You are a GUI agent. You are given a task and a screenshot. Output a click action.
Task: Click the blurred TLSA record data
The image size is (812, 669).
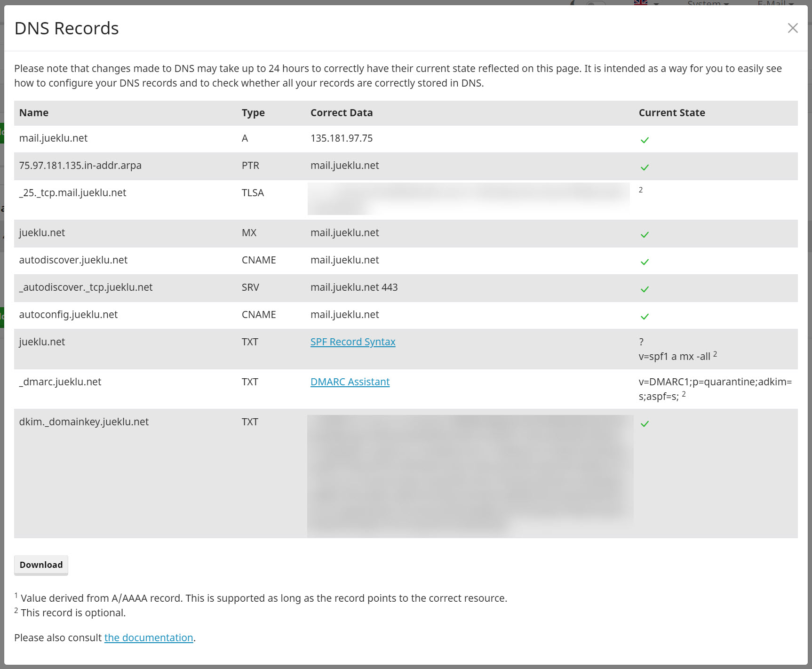(468, 199)
